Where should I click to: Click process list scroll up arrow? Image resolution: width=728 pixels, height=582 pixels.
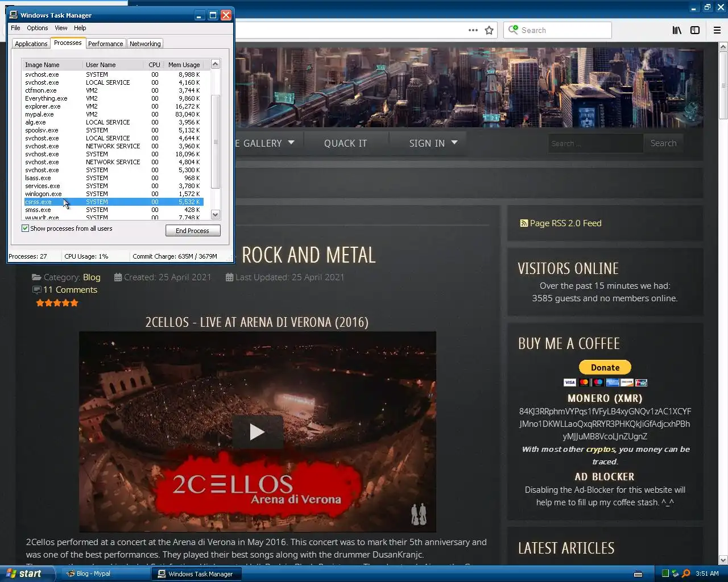(x=215, y=64)
